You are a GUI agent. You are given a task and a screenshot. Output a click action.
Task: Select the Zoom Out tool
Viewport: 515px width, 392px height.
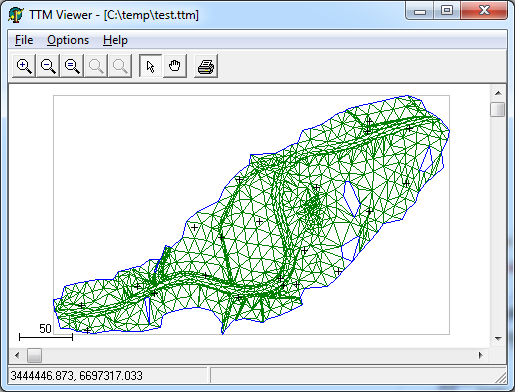tap(48, 66)
